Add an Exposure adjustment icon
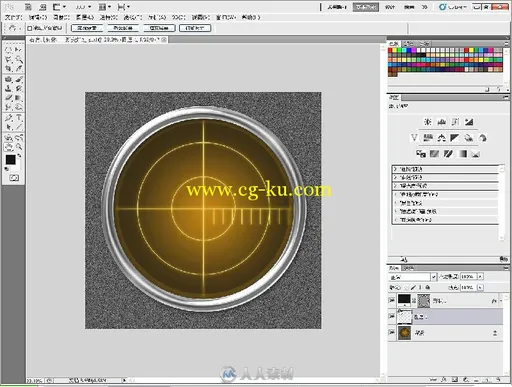 [x=469, y=122]
